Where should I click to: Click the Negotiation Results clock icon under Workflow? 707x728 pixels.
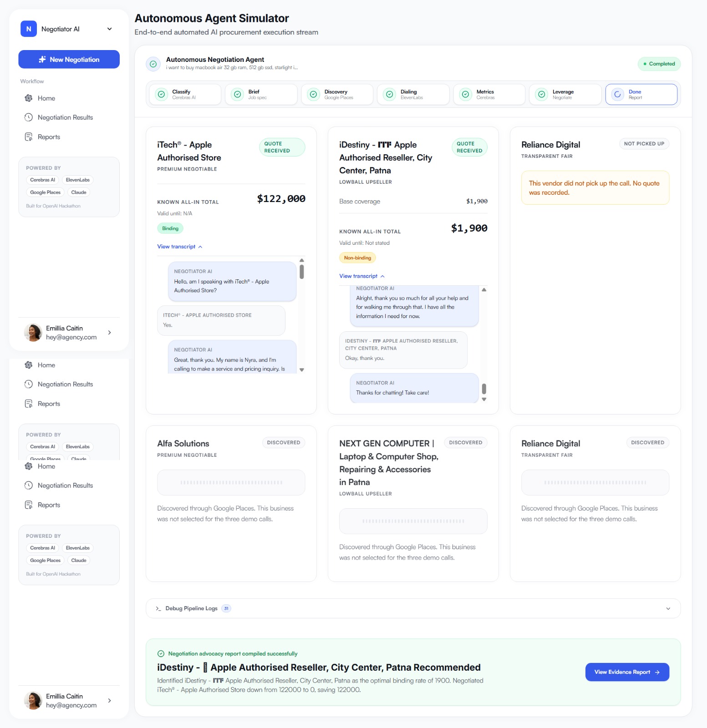(29, 117)
